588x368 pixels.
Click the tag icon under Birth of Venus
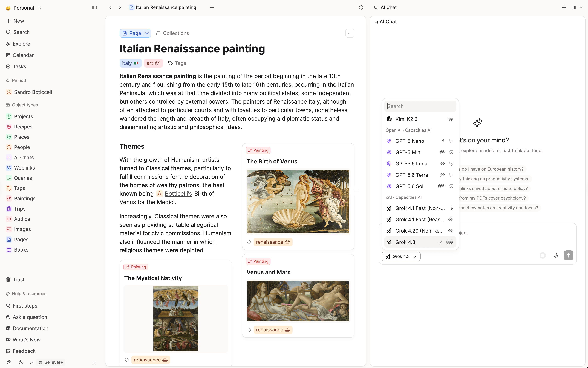click(249, 242)
